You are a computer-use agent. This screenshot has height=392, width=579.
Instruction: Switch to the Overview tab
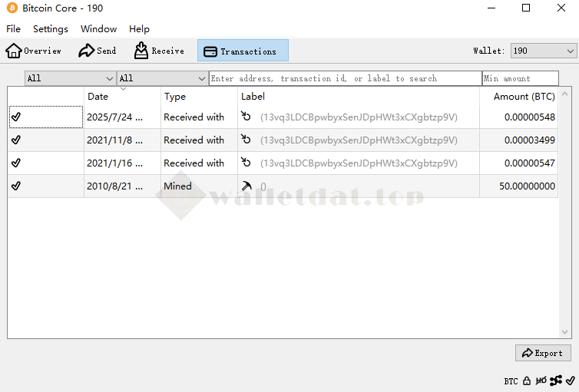coord(34,51)
